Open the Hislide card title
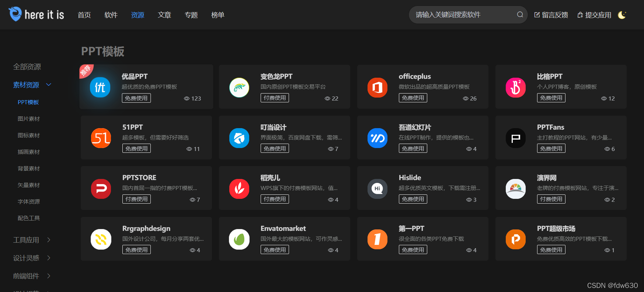 410,177
